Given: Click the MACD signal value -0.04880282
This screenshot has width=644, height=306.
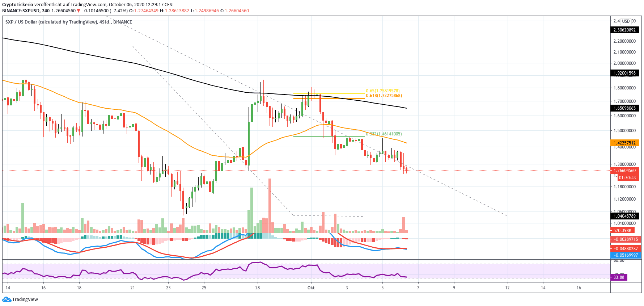Looking at the screenshot, I should (626, 249).
